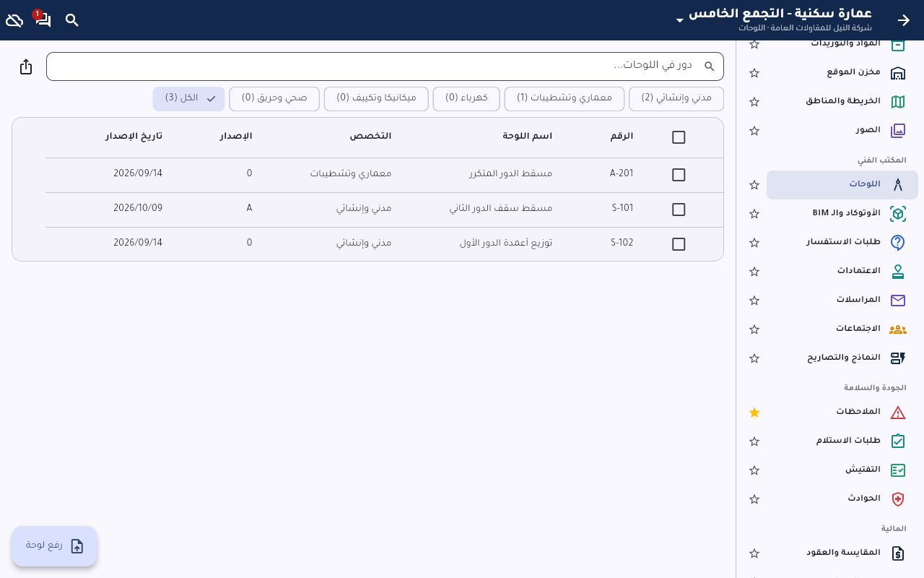This screenshot has width=924, height=578.
Task: Open الاجتماعات meetings icon
Action: (898, 329)
